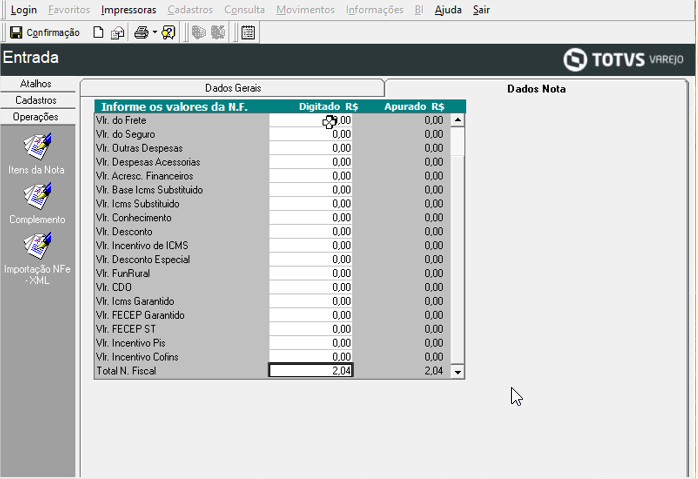
Task: Click the TOTVS Varejo logo
Action: pyautogui.click(x=623, y=59)
